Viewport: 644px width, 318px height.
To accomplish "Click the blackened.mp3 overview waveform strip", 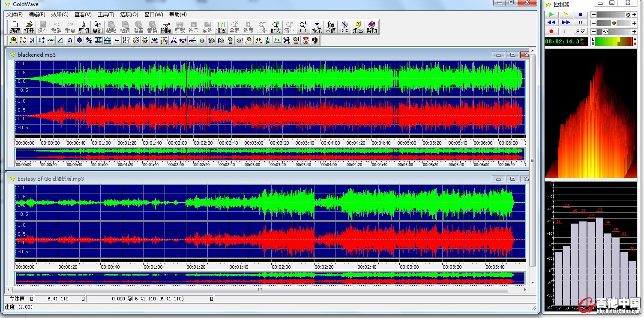I will click(x=270, y=154).
